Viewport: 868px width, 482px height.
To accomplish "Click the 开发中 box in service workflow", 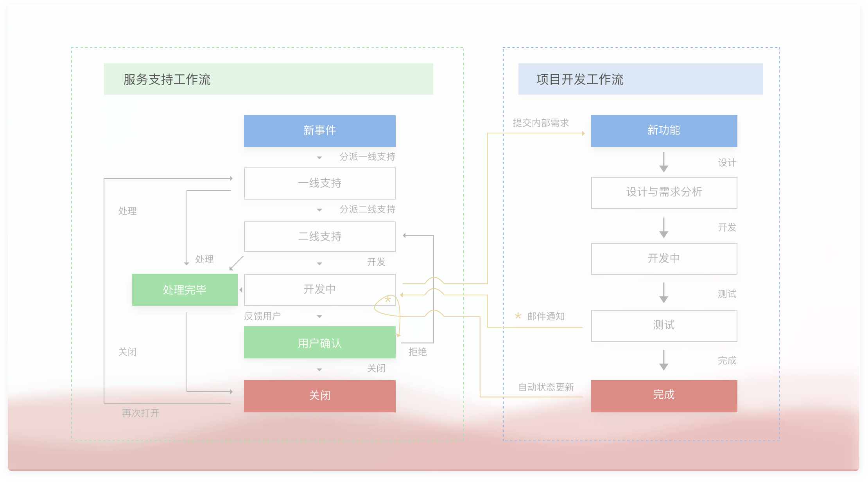I will pos(319,290).
